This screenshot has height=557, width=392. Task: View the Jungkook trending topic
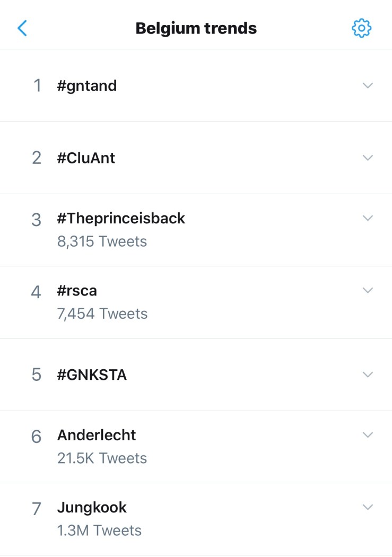[x=92, y=508]
